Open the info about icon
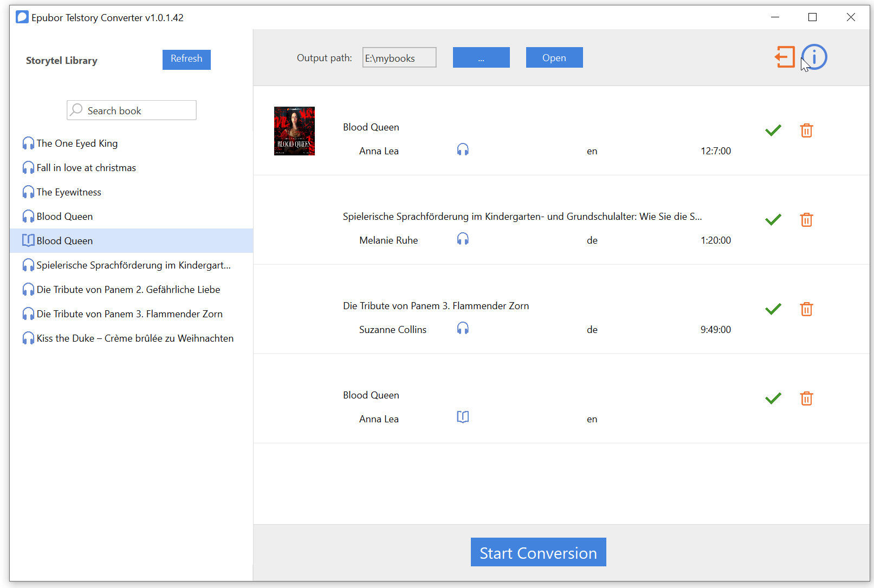Image resolution: width=874 pixels, height=588 pixels. [814, 57]
